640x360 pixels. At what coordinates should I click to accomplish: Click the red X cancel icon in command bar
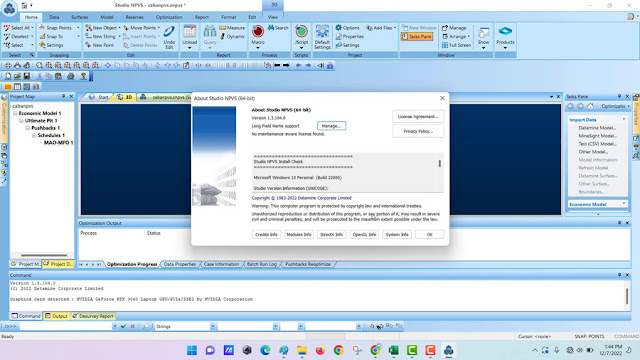click(x=132, y=326)
